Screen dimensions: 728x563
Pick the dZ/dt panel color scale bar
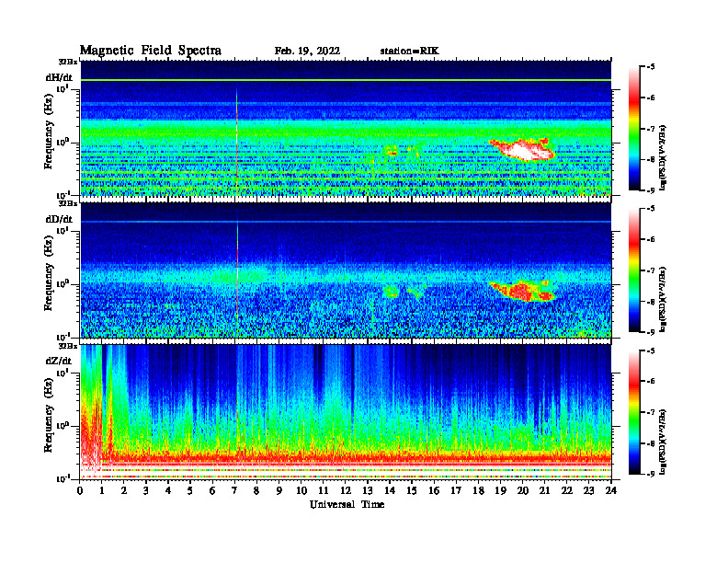pos(634,412)
